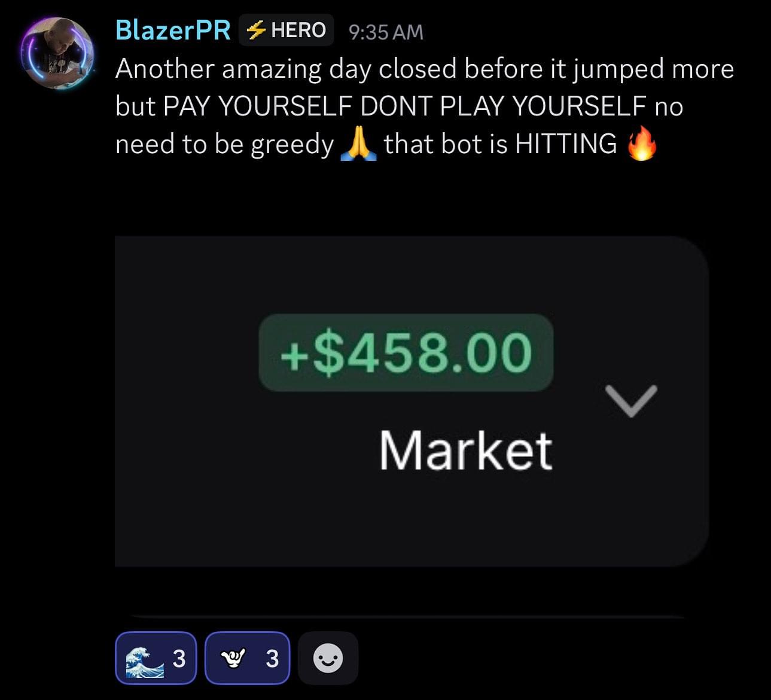
Task: Open BlazerPR's profile avatar
Action: coord(57,53)
